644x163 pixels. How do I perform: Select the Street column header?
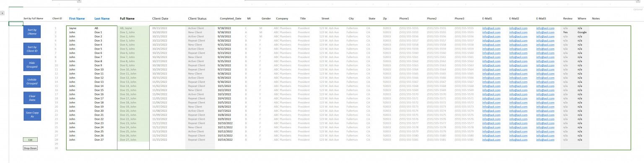[325, 18]
